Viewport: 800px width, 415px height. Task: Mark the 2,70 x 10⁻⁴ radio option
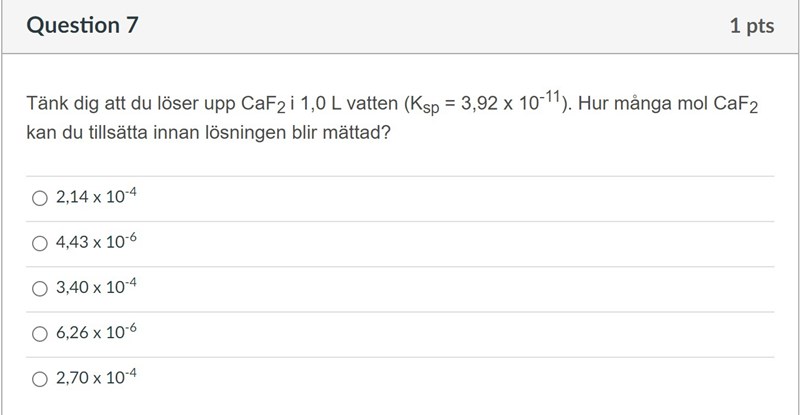click(x=40, y=378)
